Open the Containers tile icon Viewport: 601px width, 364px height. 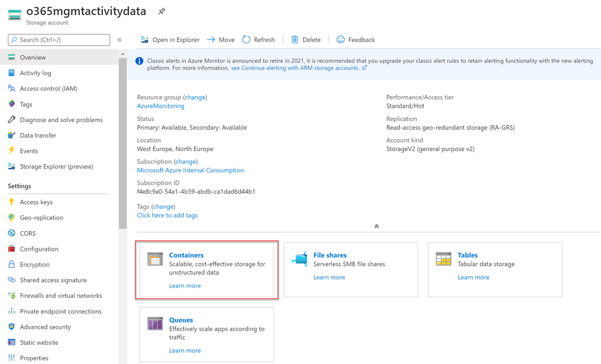(x=155, y=259)
